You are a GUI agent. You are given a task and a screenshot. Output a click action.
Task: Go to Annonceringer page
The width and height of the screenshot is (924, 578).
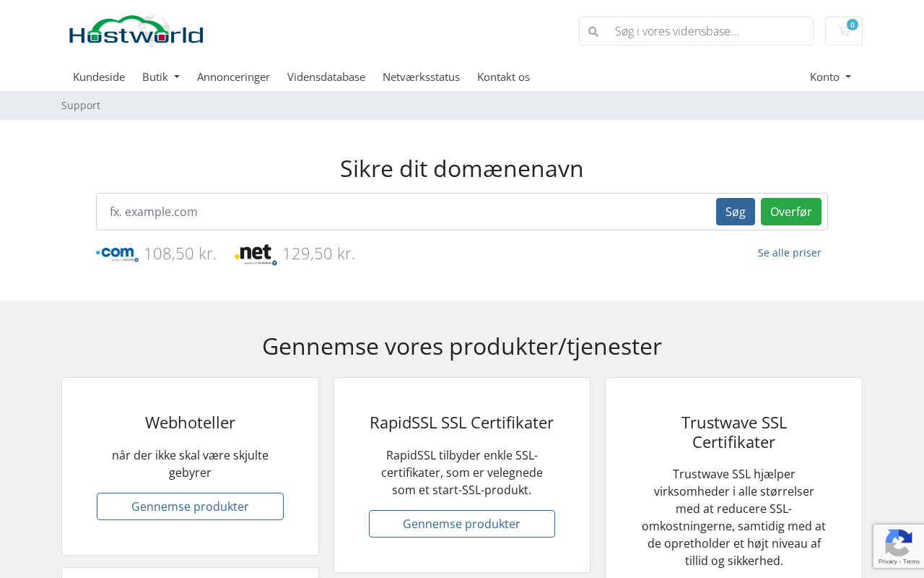[233, 77]
